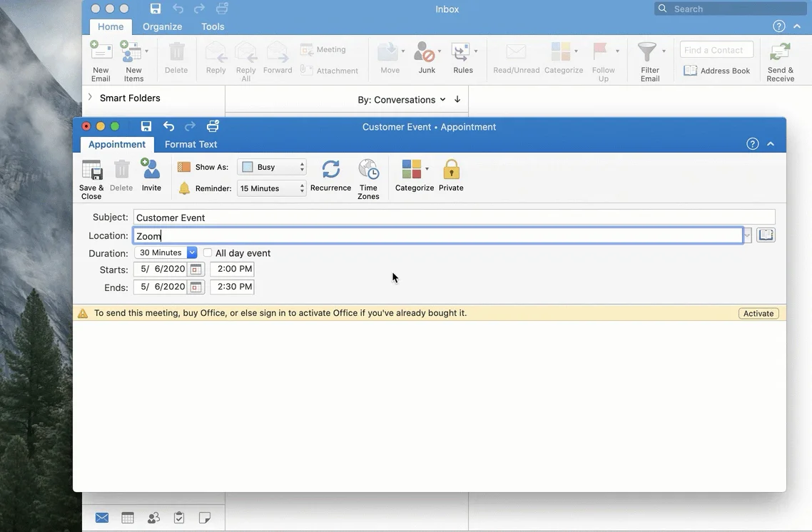The width and height of the screenshot is (812, 532).
Task: Open the Appointment tab
Action: click(117, 144)
